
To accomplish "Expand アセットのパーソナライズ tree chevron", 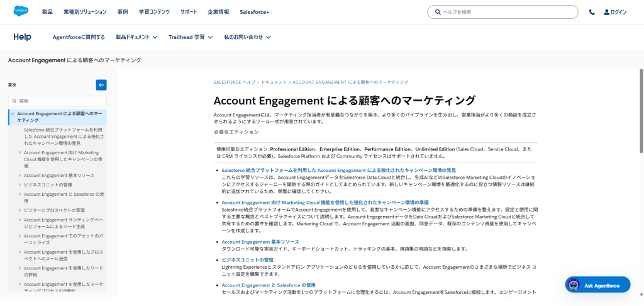I will [19, 236].
